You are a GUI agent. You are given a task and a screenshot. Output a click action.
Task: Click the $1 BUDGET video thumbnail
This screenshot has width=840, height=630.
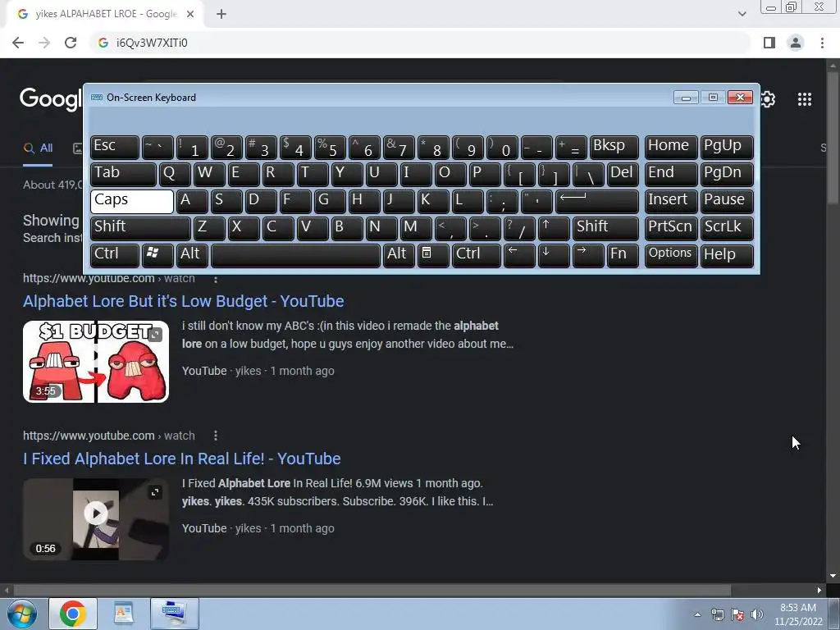pos(96,362)
